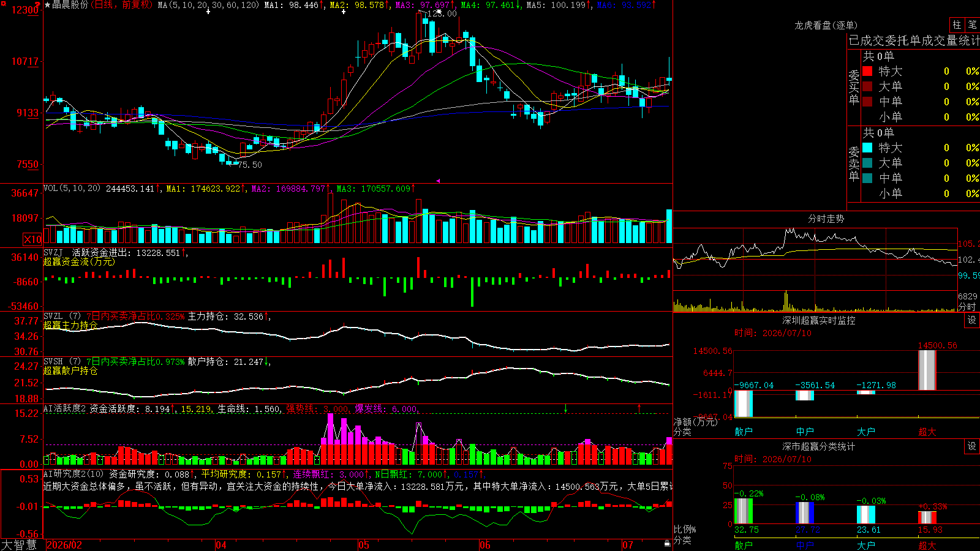
Task: Click the 委买单 side label
Action: click(854, 87)
